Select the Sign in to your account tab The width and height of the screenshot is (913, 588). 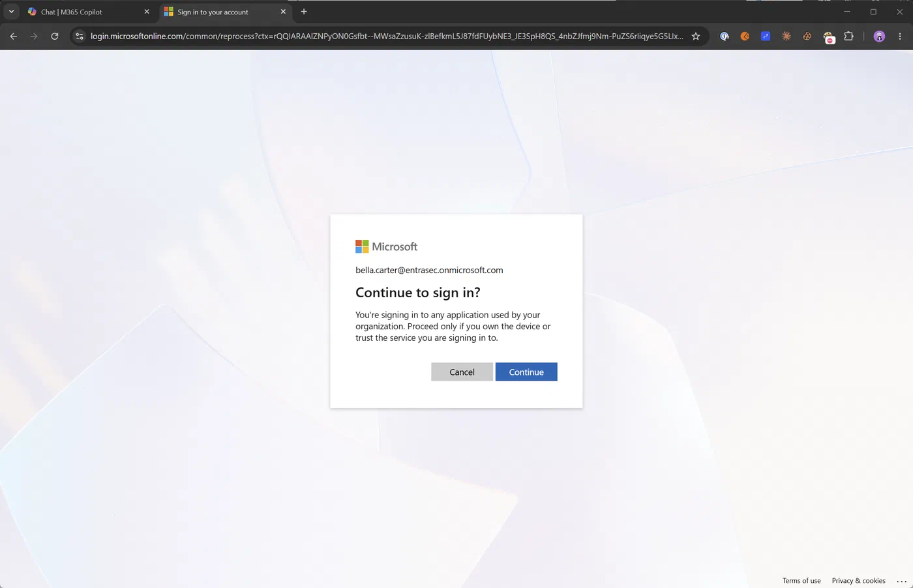pyautogui.click(x=225, y=12)
